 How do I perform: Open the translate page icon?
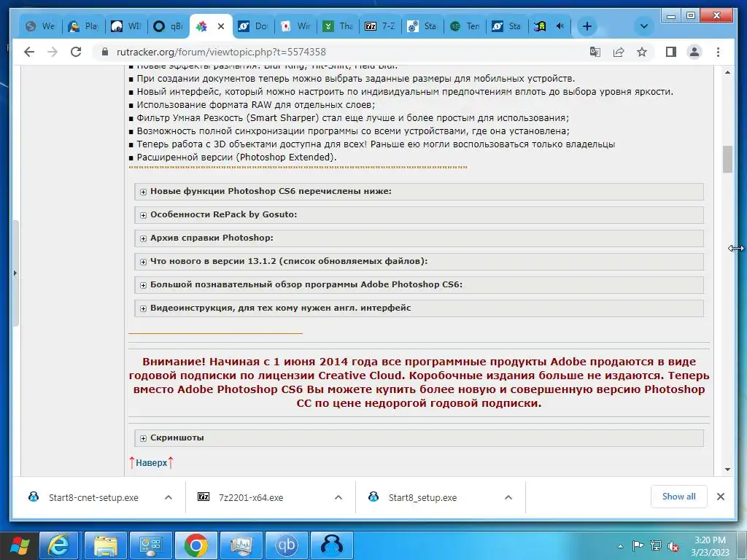(595, 52)
